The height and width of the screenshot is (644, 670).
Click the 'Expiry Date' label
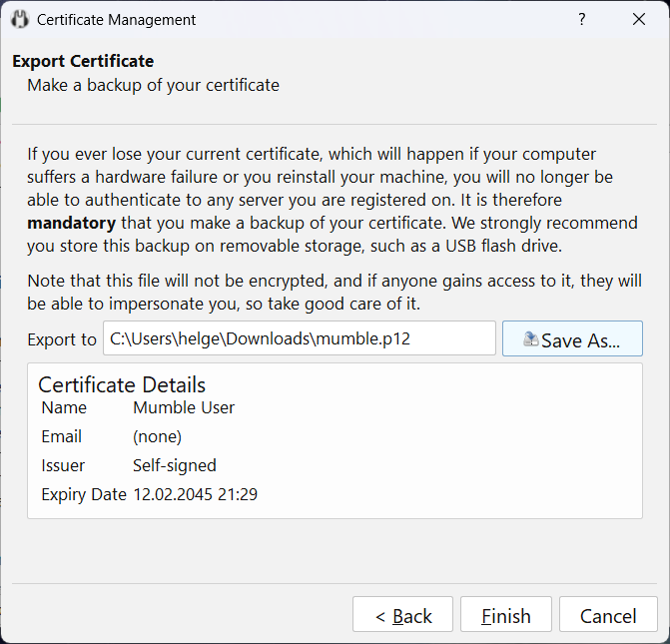pos(83,494)
